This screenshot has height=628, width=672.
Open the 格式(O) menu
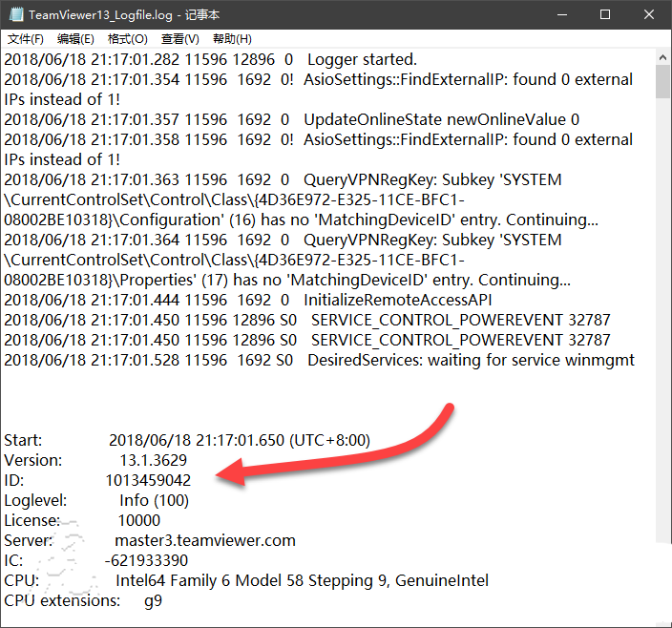(x=127, y=39)
